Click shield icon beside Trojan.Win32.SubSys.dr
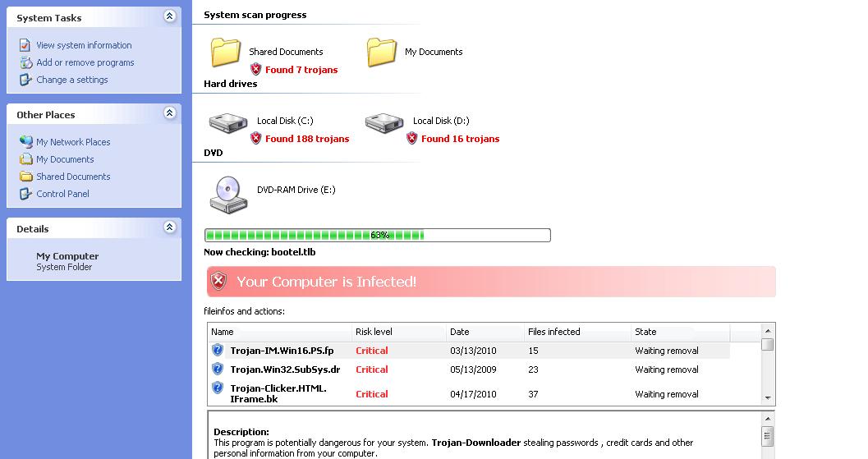Screen dimensions: 868x459 coord(218,369)
